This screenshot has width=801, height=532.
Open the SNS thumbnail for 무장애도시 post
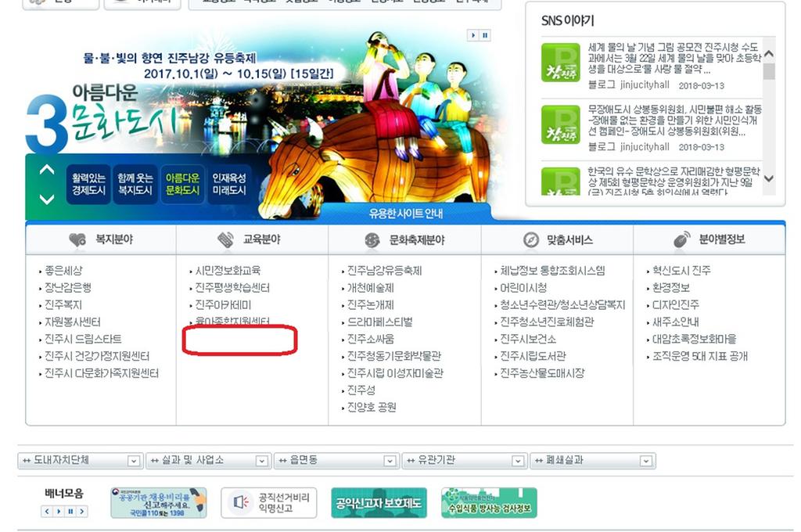point(560,124)
